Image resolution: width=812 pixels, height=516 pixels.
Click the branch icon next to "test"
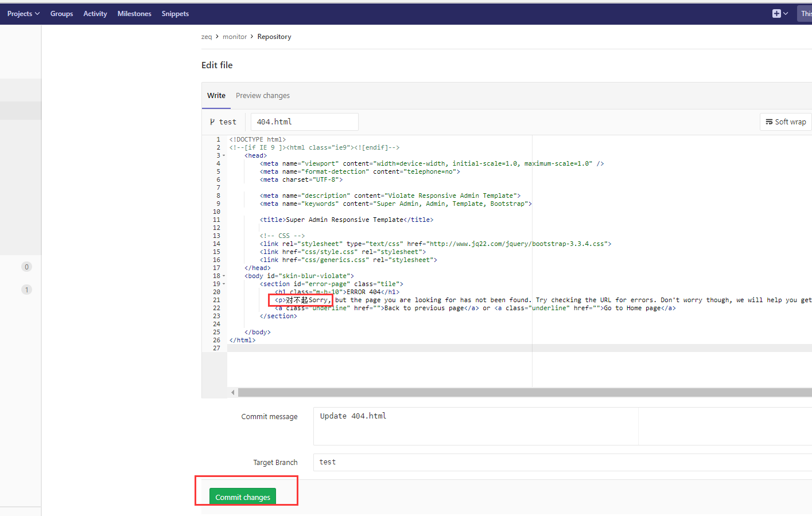[212, 122]
